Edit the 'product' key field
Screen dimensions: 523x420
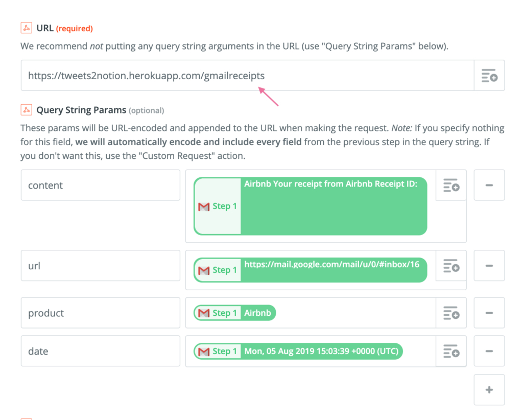tap(100, 313)
